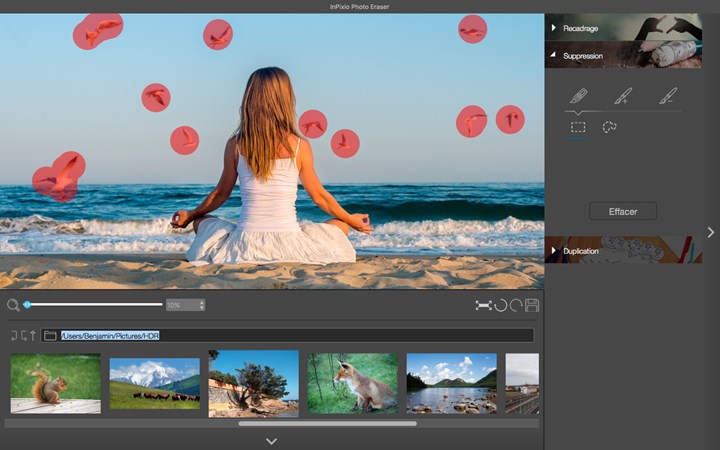Select the add-to-selection brush tool
Viewport: 720px width, 450px height.
click(623, 96)
